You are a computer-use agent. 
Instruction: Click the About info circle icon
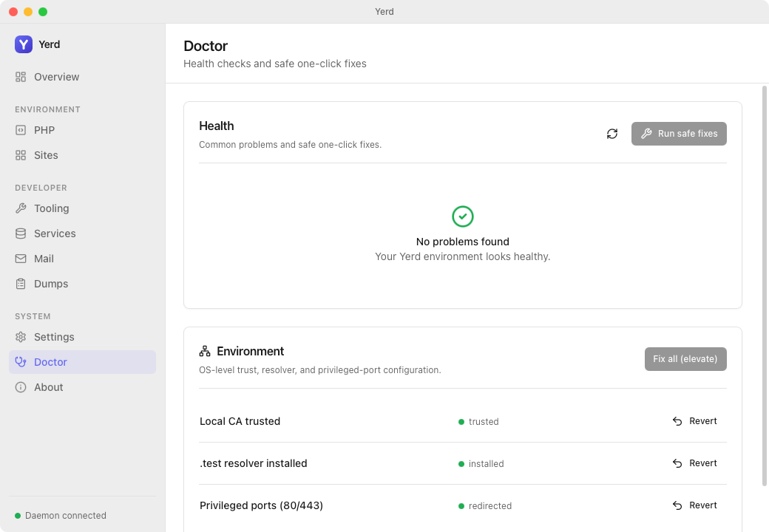point(21,387)
